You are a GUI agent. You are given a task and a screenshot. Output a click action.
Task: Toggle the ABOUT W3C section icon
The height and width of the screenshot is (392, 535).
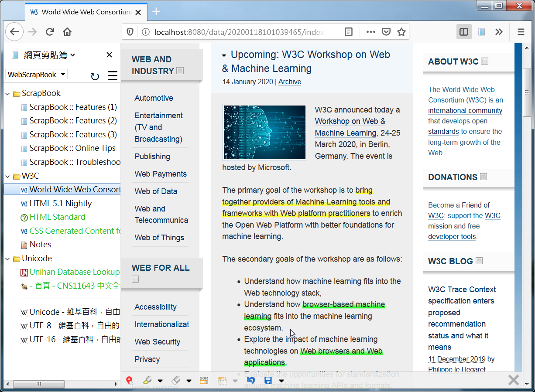click(484, 61)
